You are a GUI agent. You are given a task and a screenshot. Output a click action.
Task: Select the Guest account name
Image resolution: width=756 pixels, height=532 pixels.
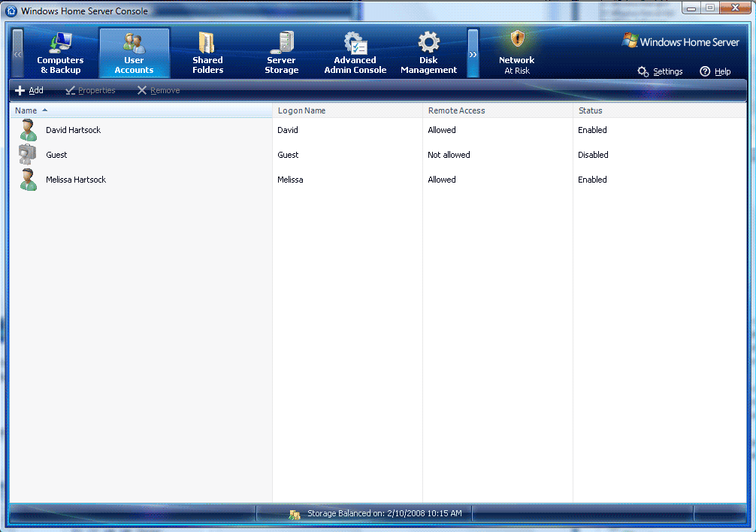(x=56, y=155)
